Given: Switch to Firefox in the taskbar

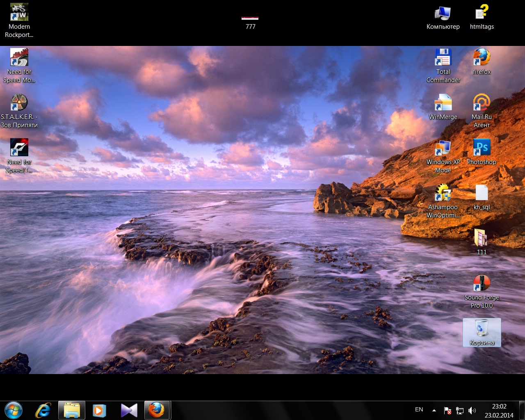Looking at the screenshot, I should pos(156,410).
